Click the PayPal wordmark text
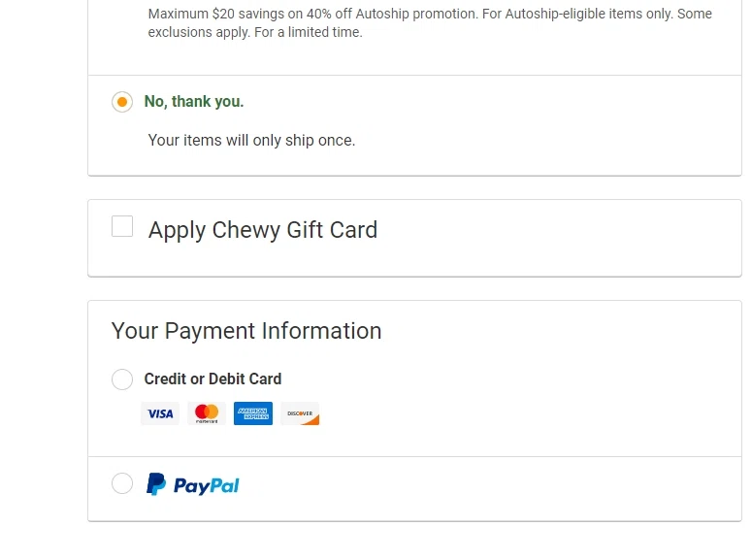Viewport: 752px width, 560px height. [x=207, y=485]
